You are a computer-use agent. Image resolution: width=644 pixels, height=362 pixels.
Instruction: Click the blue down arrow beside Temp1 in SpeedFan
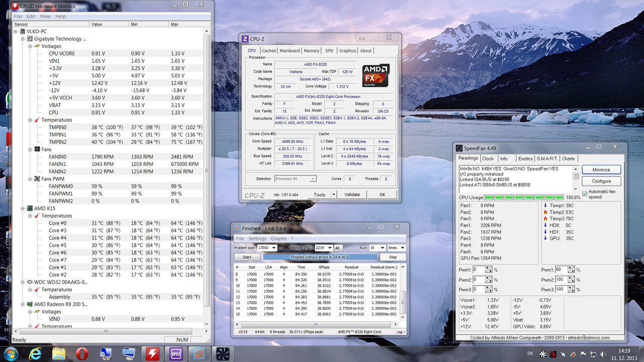[545, 206]
